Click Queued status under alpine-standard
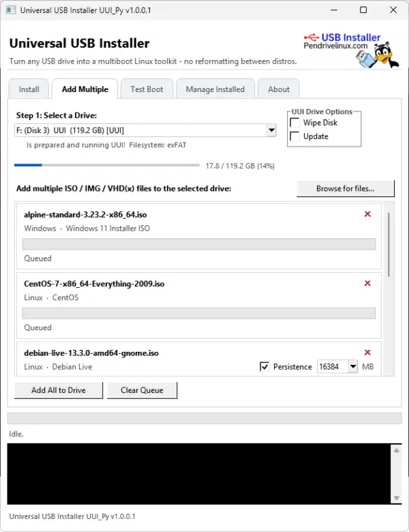This screenshot has width=409, height=532. point(37,258)
